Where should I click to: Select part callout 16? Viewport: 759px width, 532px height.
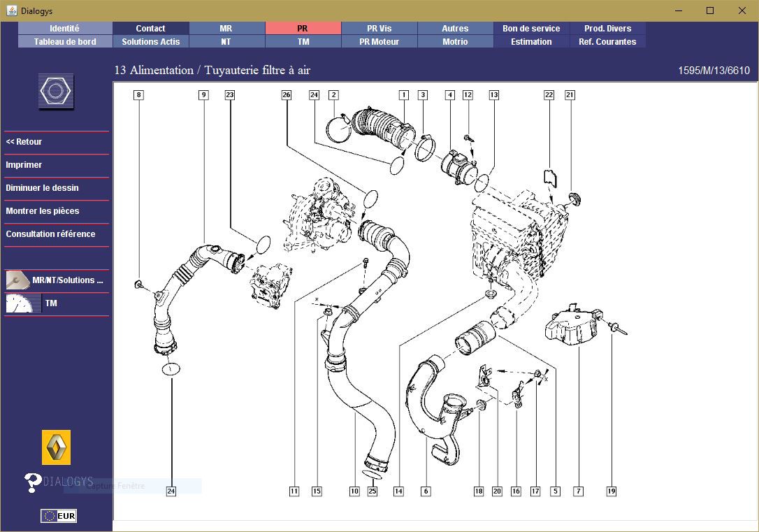point(516,491)
